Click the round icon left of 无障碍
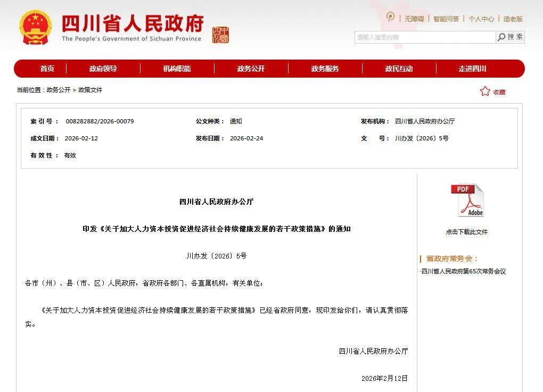 coord(390,18)
